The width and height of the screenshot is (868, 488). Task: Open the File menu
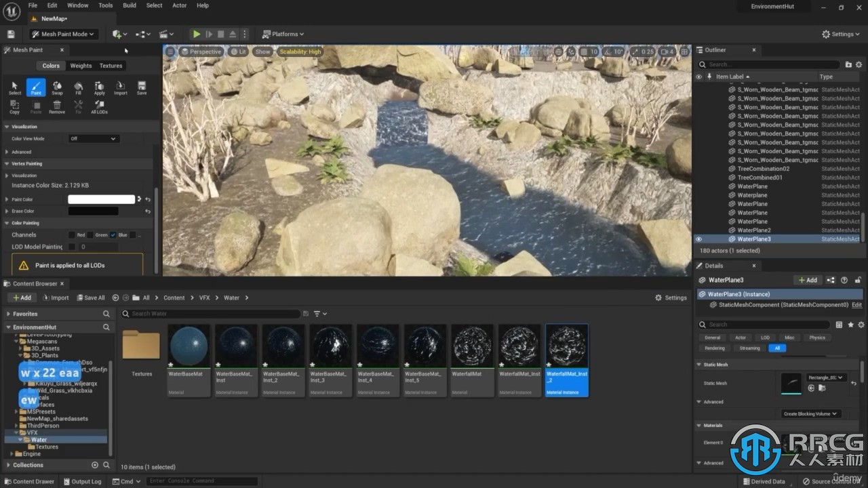click(33, 5)
